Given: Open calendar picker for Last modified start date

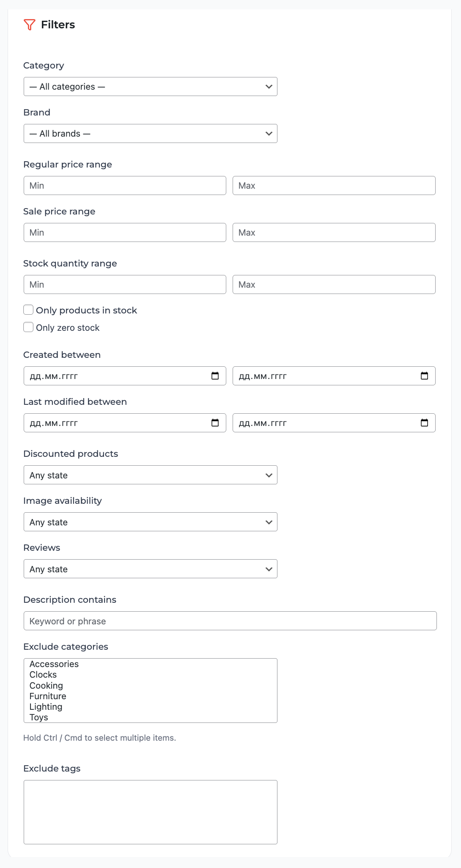Looking at the screenshot, I should tap(215, 423).
